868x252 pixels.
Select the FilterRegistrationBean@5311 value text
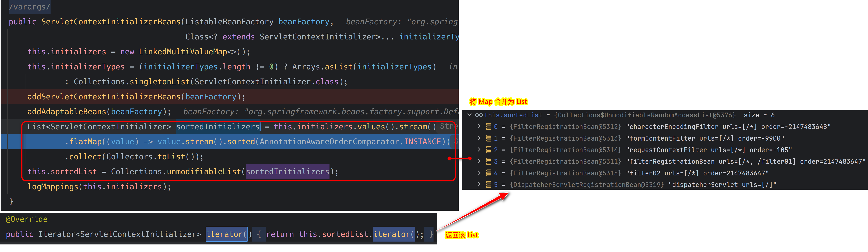[x=565, y=161]
